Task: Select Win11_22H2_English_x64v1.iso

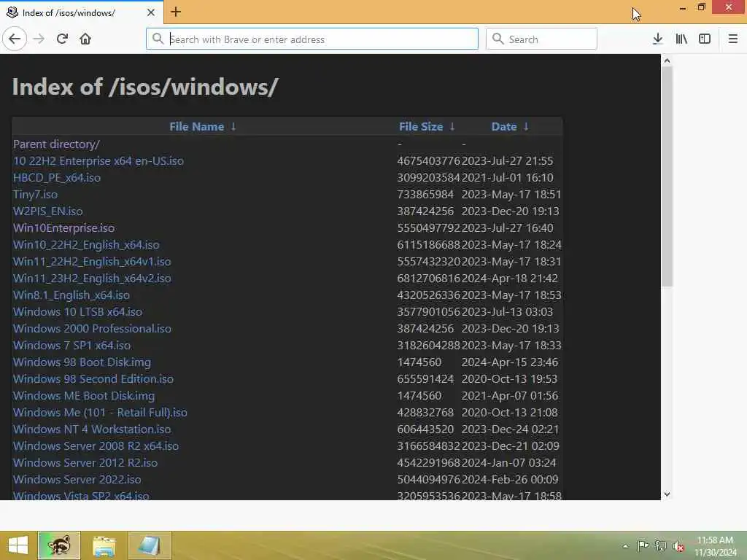Action: click(92, 262)
